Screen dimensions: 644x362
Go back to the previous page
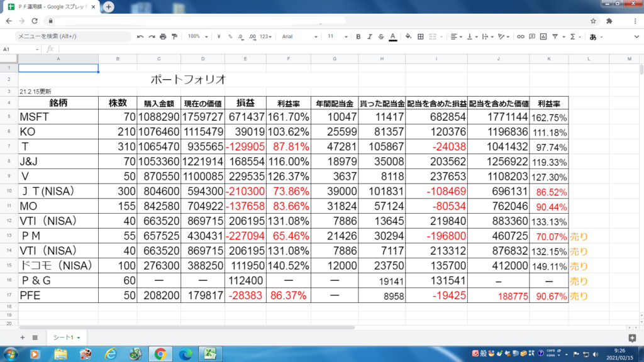click(9, 21)
